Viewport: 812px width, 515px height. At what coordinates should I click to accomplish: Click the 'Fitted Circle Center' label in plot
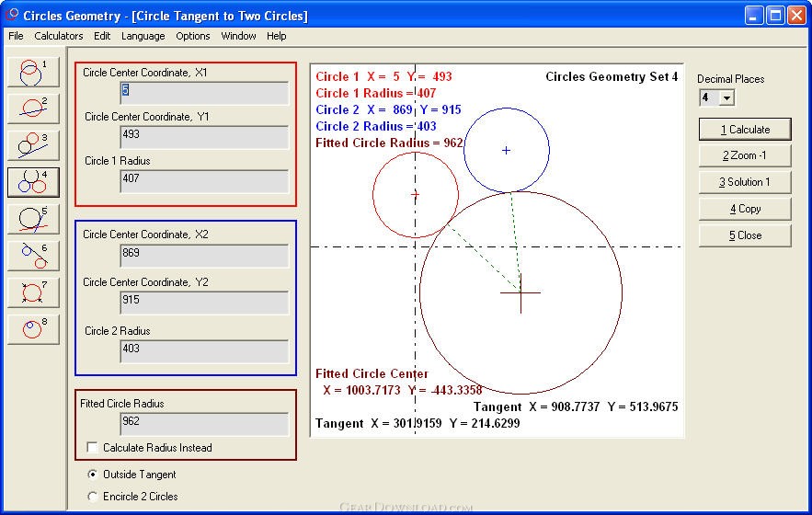pos(372,373)
